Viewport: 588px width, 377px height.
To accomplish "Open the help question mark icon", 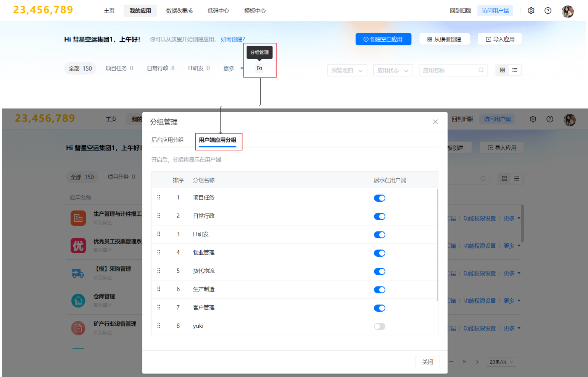I will click(x=548, y=11).
